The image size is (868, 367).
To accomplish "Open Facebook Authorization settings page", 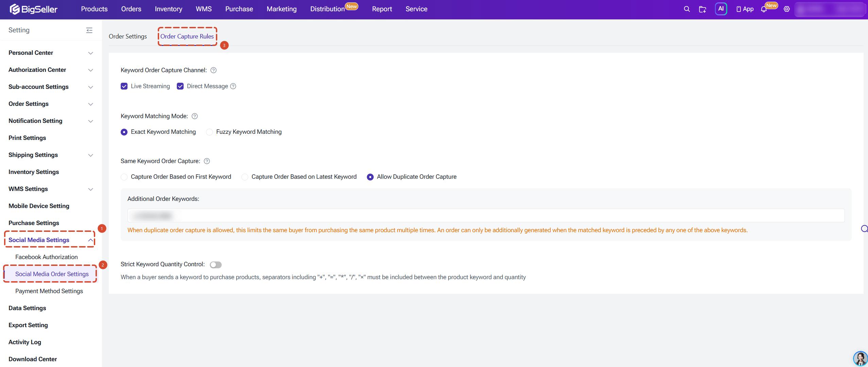I will click(x=47, y=257).
